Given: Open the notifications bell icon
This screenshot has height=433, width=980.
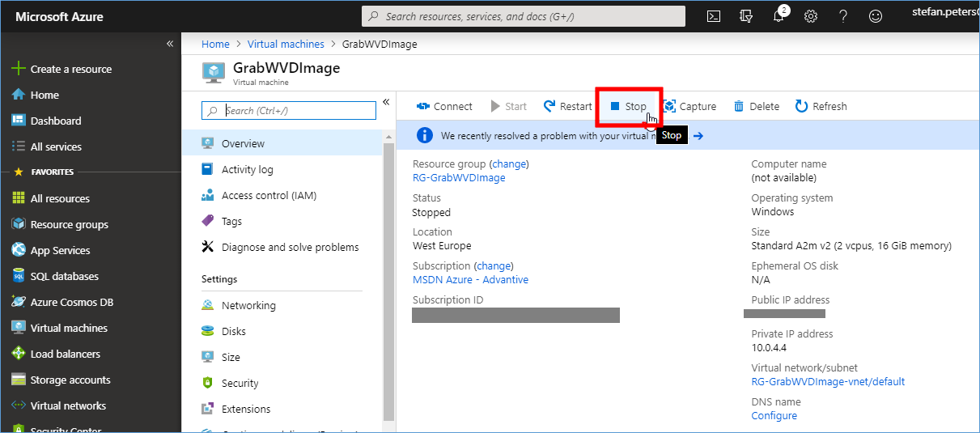Looking at the screenshot, I should pyautogui.click(x=778, y=16).
